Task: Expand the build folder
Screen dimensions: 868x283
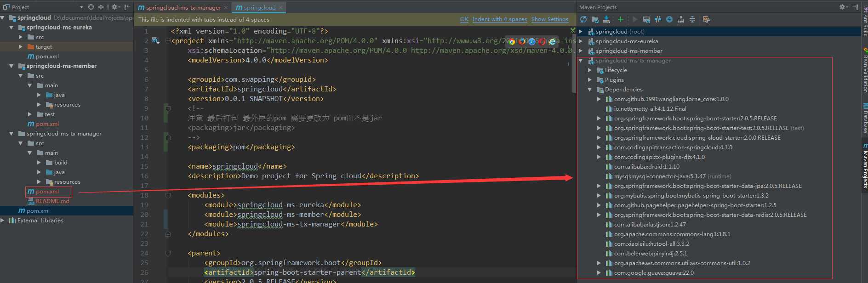Action: tap(39, 163)
